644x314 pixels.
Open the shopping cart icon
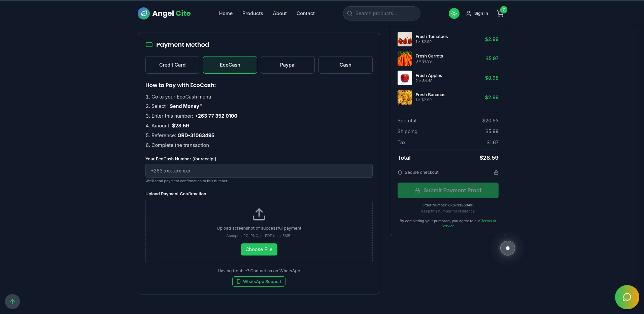coord(500,13)
